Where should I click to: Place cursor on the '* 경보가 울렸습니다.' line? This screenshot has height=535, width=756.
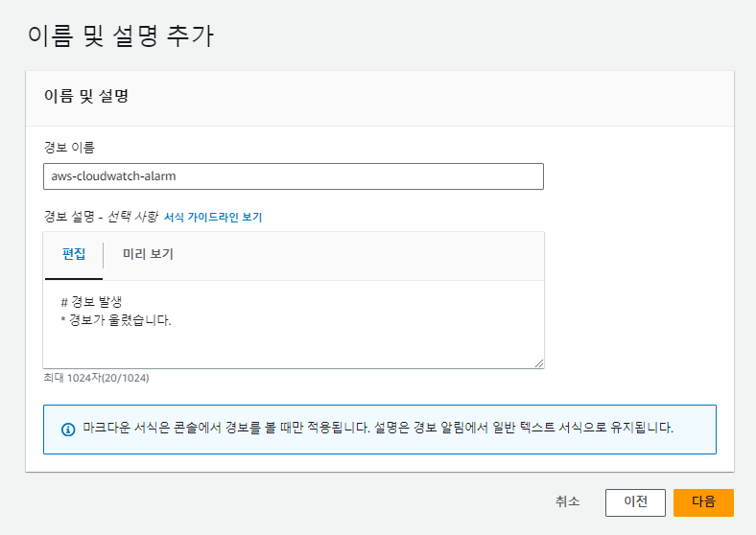pyautogui.click(x=115, y=320)
